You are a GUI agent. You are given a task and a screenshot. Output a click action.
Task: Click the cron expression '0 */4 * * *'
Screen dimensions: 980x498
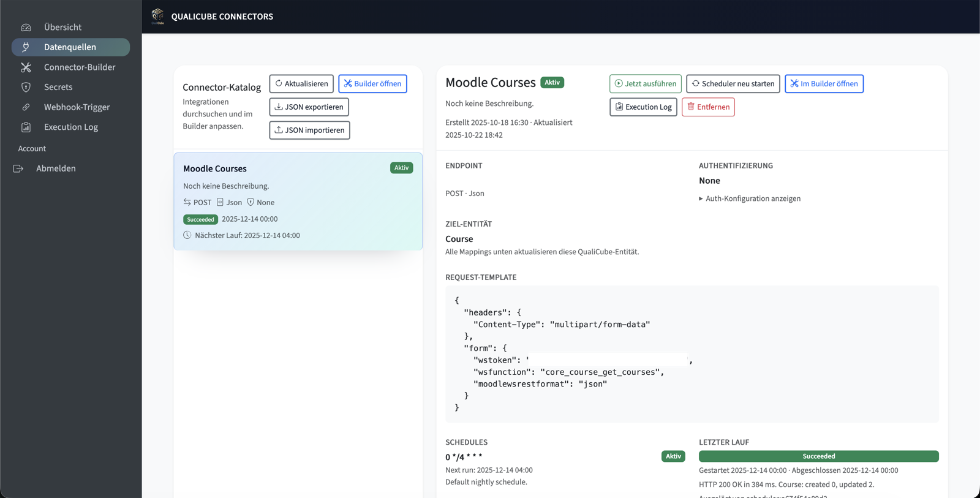point(464,457)
